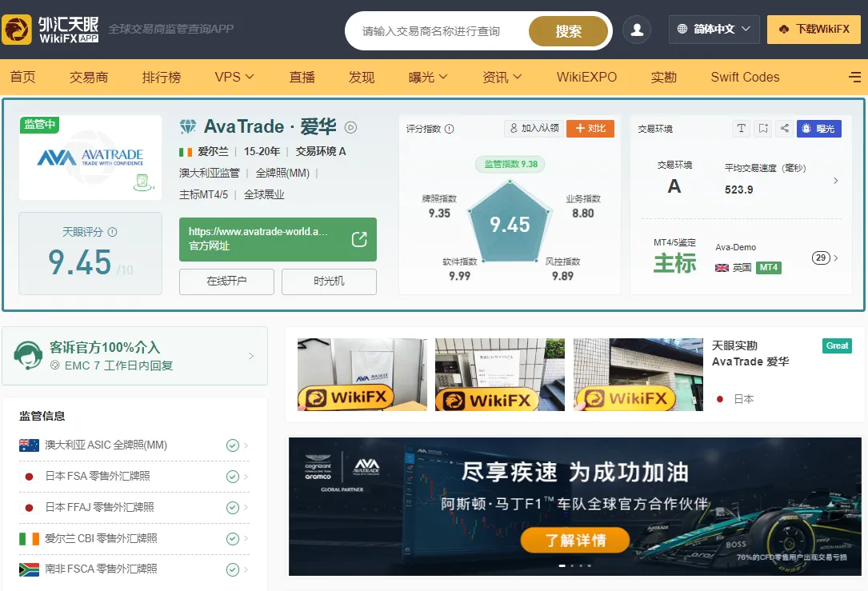The image size is (868, 591).
Task: Click the verified check icon for 日本 FFAJ
Action: coord(233,508)
